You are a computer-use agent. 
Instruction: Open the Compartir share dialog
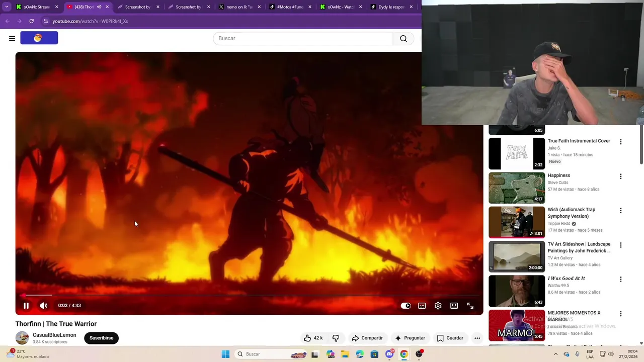pyautogui.click(x=367, y=338)
